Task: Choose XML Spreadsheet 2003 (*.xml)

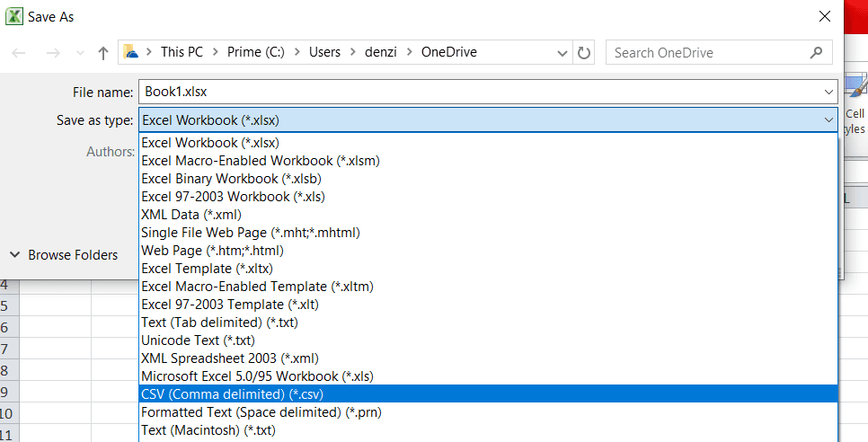Action: (489, 358)
